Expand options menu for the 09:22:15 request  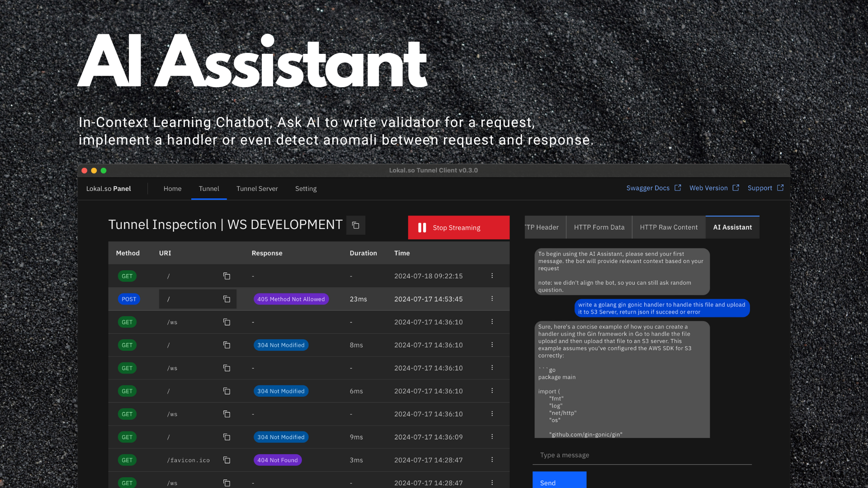pos(492,276)
